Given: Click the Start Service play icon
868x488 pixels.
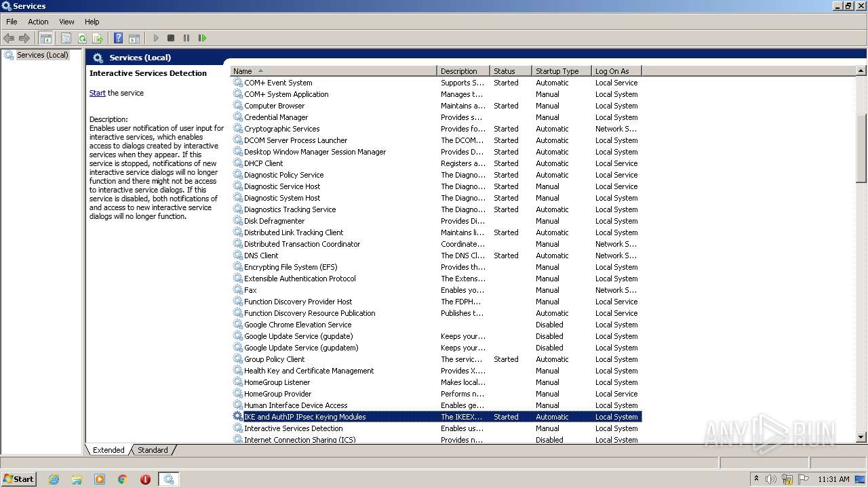Looking at the screenshot, I should [156, 39].
